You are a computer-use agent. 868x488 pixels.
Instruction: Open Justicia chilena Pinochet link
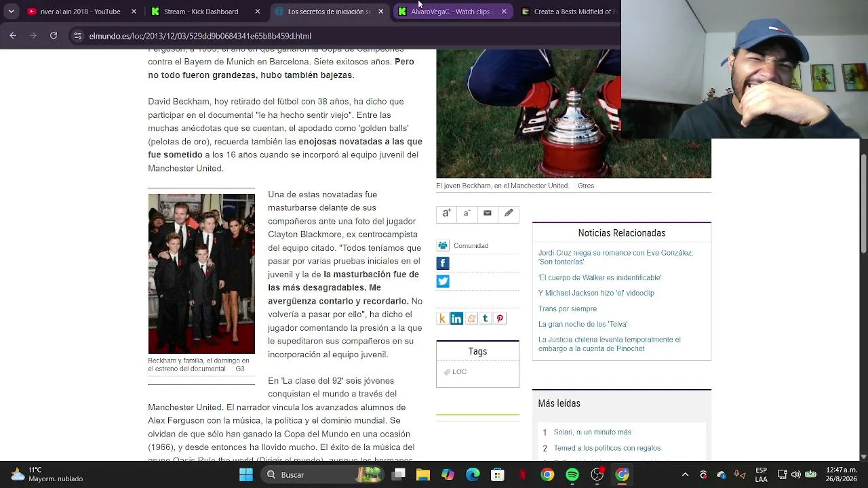(x=610, y=344)
